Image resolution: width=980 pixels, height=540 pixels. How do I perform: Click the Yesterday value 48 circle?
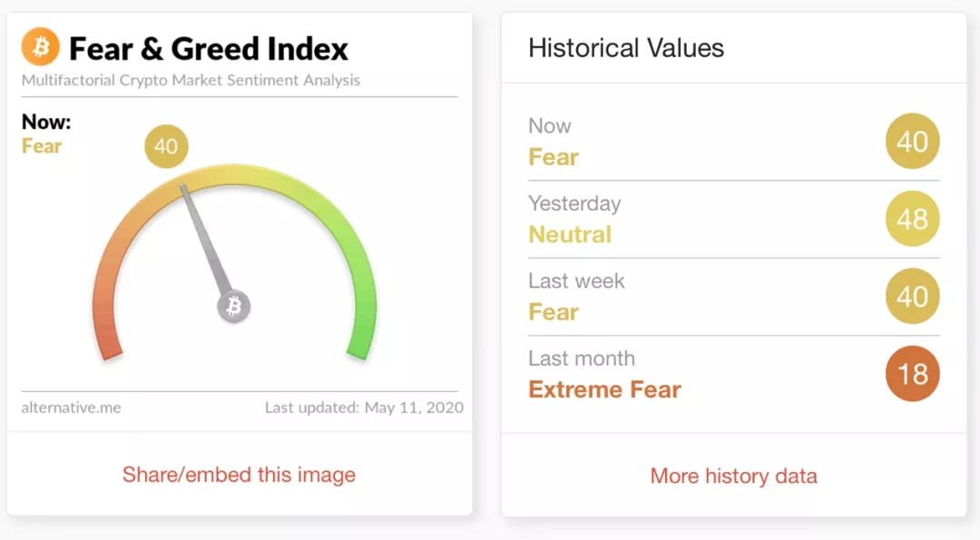click(x=912, y=219)
